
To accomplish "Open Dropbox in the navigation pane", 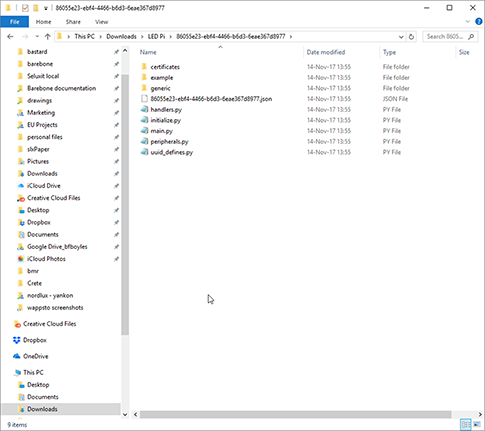I will tap(30, 340).
